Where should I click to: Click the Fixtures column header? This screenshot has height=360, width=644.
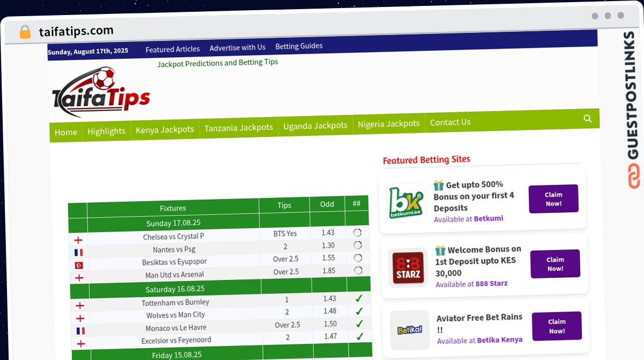tap(173, 208)
